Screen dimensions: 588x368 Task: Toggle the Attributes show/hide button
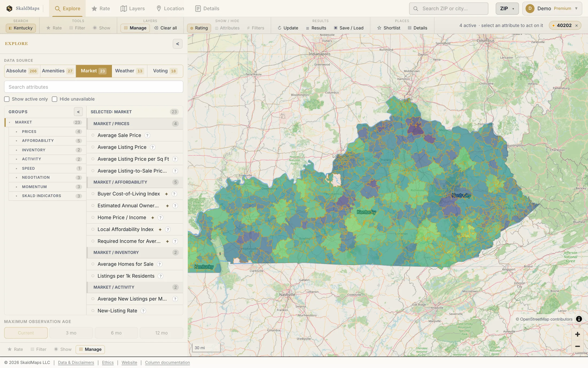click(227, 28)
